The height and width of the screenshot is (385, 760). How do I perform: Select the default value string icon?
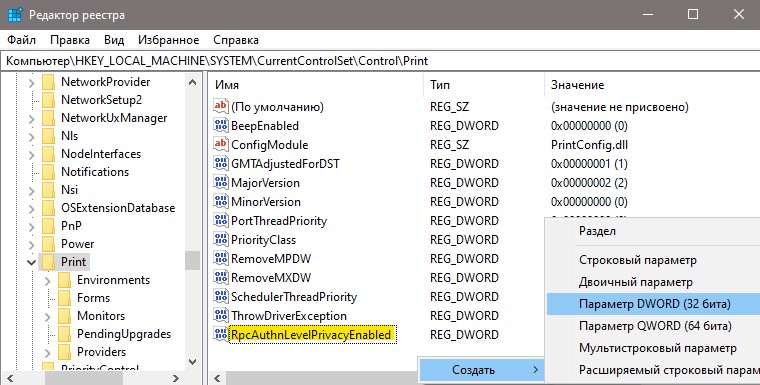(x=221, y=107)
